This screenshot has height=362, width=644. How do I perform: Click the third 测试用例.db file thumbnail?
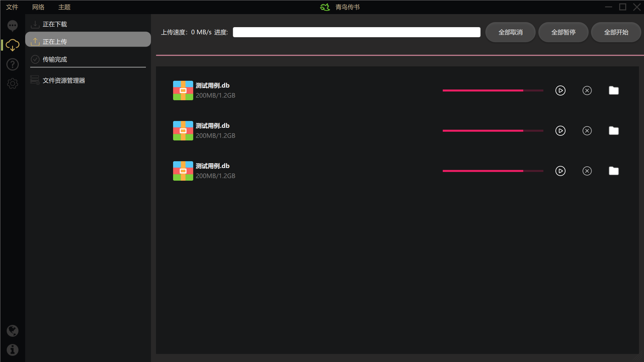183,171
